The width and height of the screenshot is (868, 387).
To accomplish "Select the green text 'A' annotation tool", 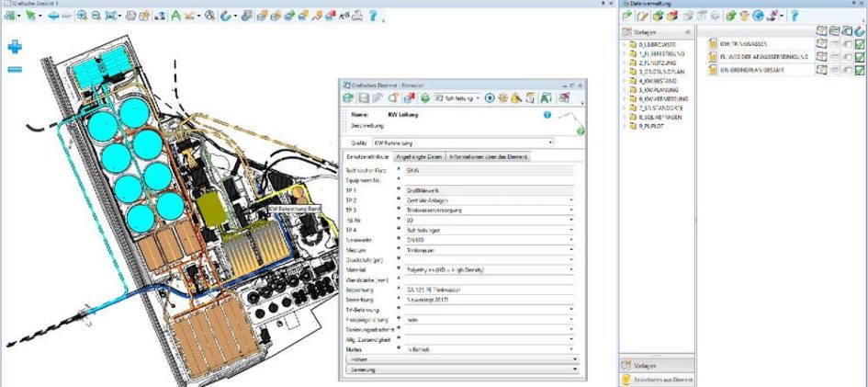I will (175, 17).
